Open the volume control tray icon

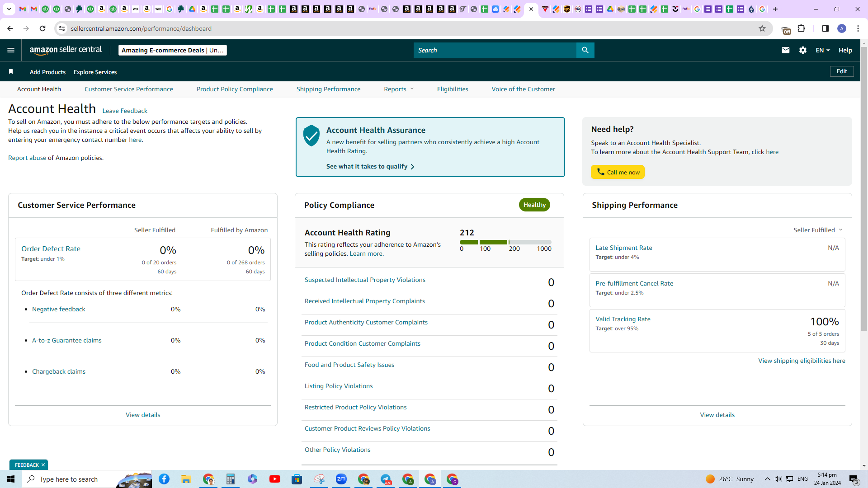pos(778,479)
